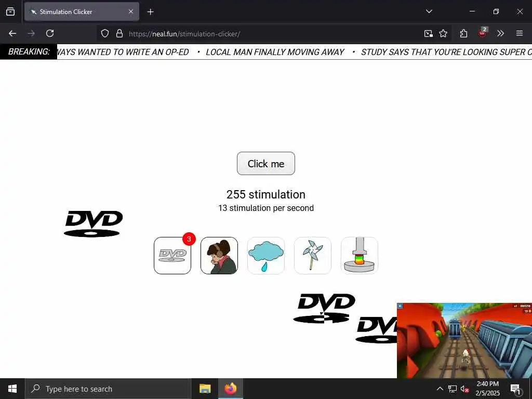Screen dimensions: 532x399
Task: Select the Stimulation Clicker tab
Action: coord(82,12)
